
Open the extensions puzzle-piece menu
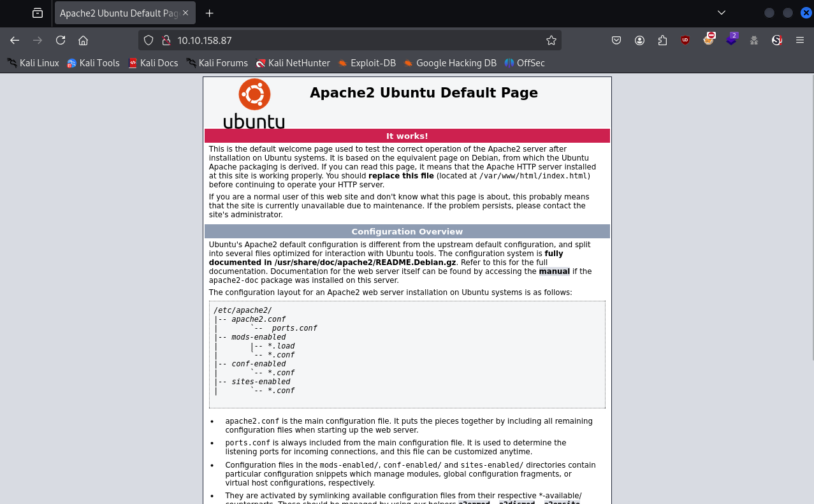click(662, 40)
